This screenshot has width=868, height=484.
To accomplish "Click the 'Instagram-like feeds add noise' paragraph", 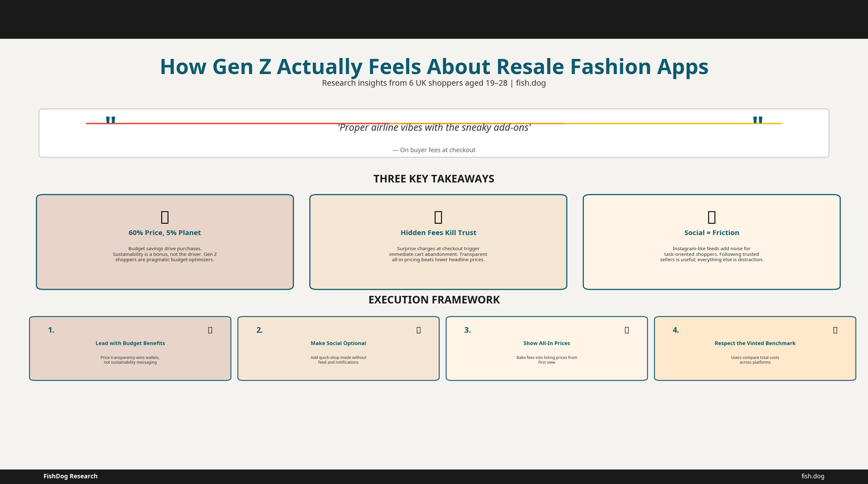I will click(x=712, y=254).
